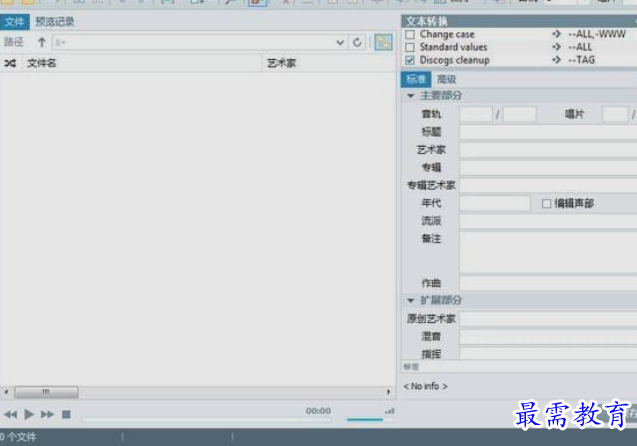Arrow icon beside Change case
Screen dimensions: 637x446
[x=557, y=34]
